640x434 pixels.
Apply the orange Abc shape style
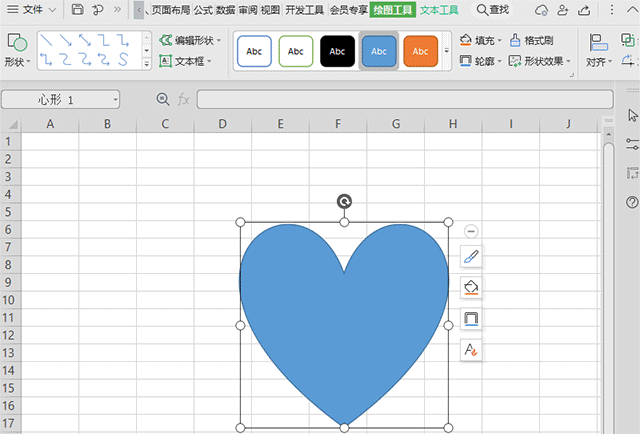pos(421,50)
